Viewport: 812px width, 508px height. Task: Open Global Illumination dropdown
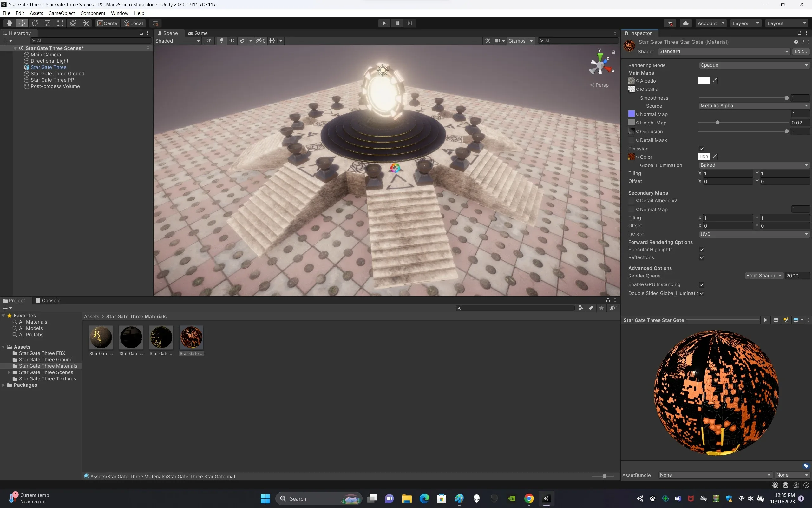pos(754,165)
